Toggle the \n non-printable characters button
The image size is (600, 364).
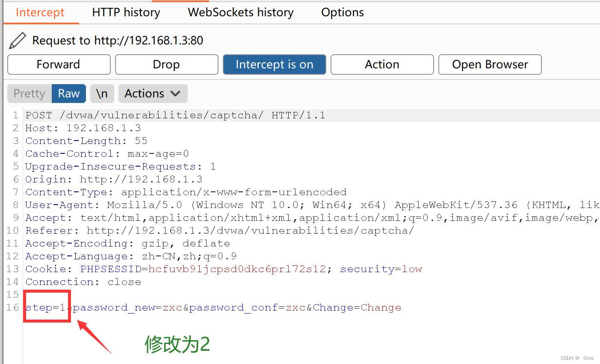102,94
